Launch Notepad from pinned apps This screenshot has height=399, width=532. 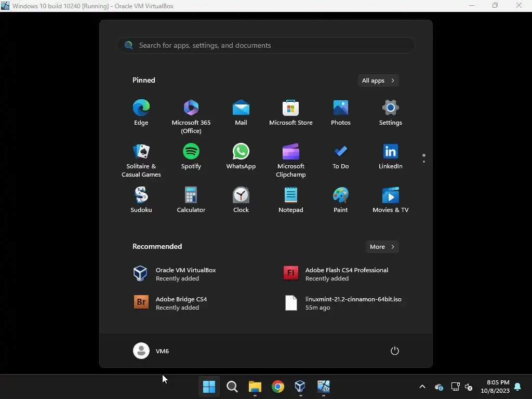291,200
